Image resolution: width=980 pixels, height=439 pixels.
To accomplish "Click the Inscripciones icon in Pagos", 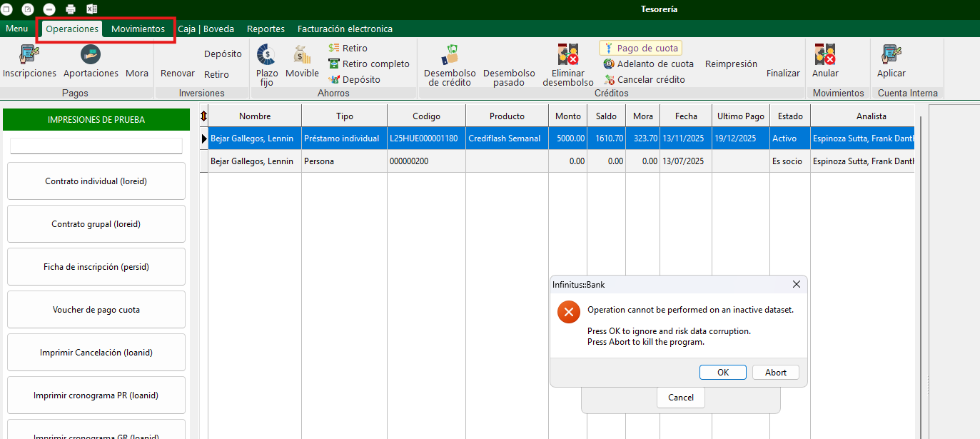I will pos(29,55).
